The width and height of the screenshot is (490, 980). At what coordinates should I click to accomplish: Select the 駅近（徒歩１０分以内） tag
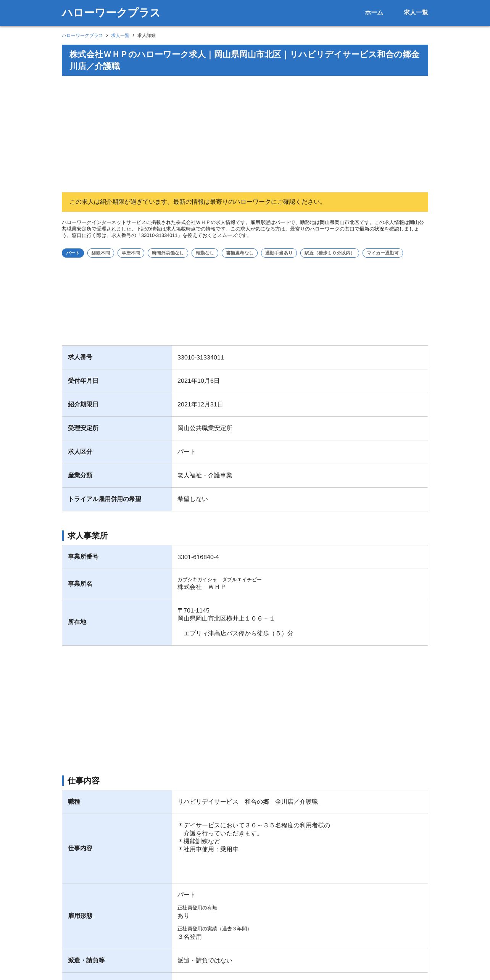pyautogui.click(x=330, y=253)
